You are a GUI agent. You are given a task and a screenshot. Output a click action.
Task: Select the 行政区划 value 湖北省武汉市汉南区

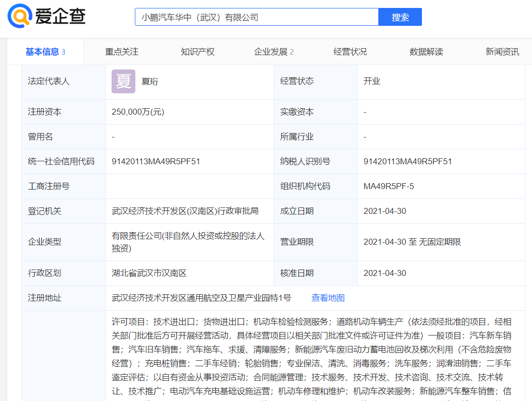pos(149,273)
